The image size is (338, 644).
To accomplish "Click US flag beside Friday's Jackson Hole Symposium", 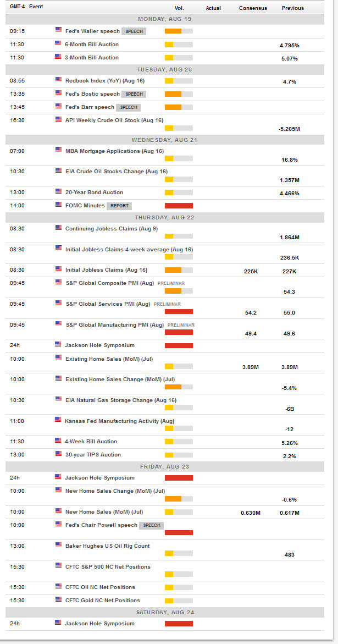I will [58, 476].
